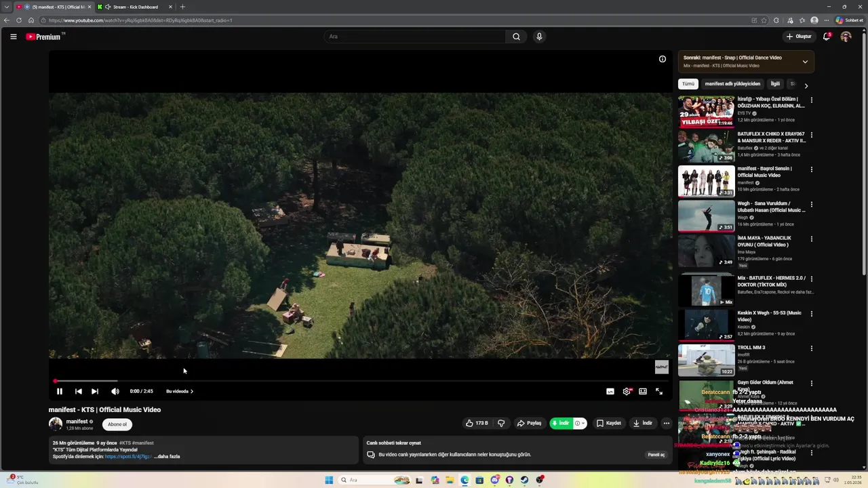Screen dimensions: 868x488
Task: Click the grey İndir download button
Action: [x=642, y=423]
